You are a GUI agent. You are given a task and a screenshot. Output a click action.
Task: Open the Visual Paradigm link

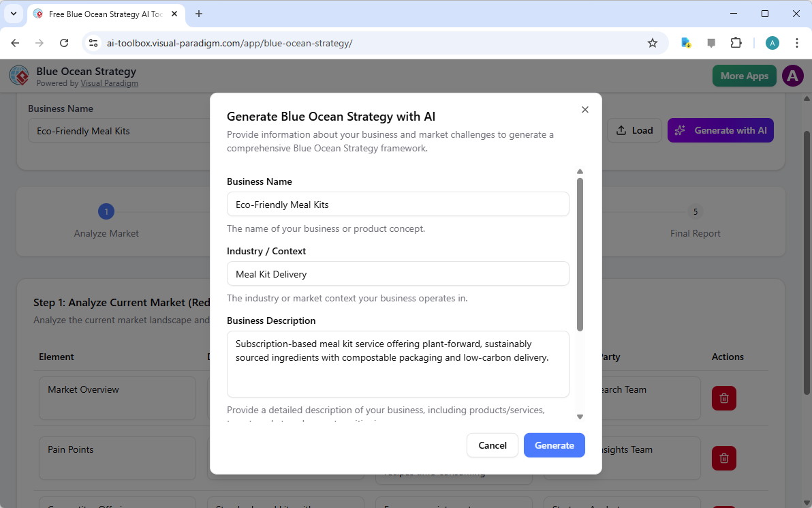coord(109,83)
